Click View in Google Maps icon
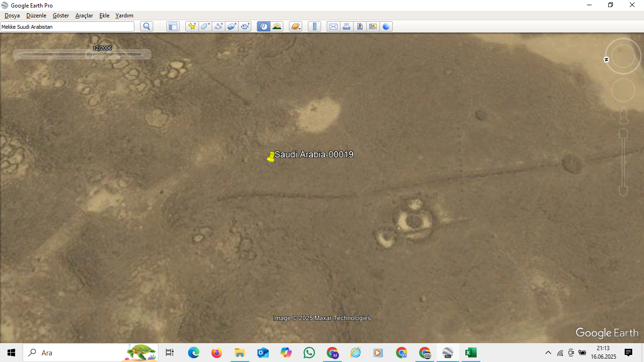Image resolution: width=644 pixels, height=362 pixels. pos(373,26)
